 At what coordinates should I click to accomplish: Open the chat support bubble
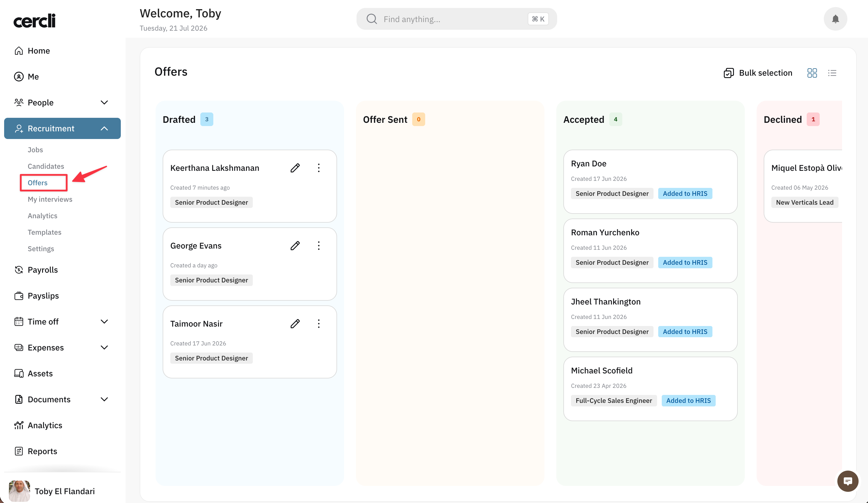click(848, 481)
